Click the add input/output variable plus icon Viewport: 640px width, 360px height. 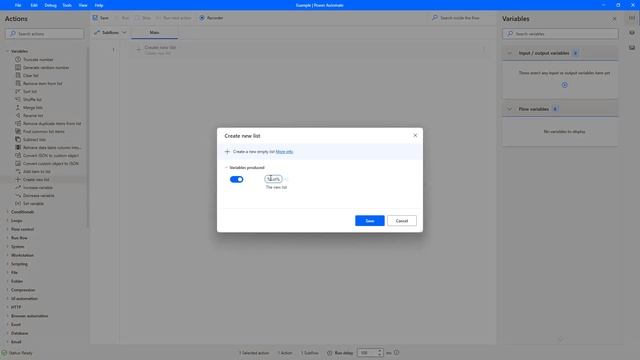tap(564, 85)
